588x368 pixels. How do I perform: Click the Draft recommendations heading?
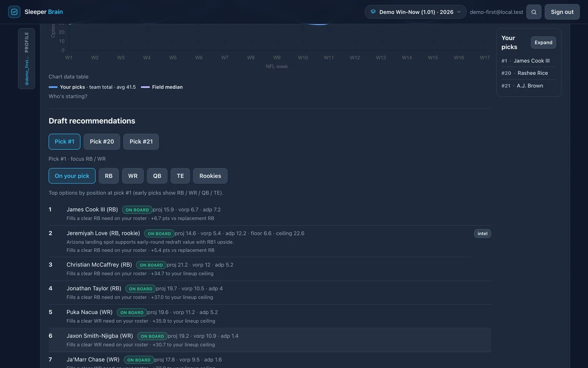tap(92, 121)
